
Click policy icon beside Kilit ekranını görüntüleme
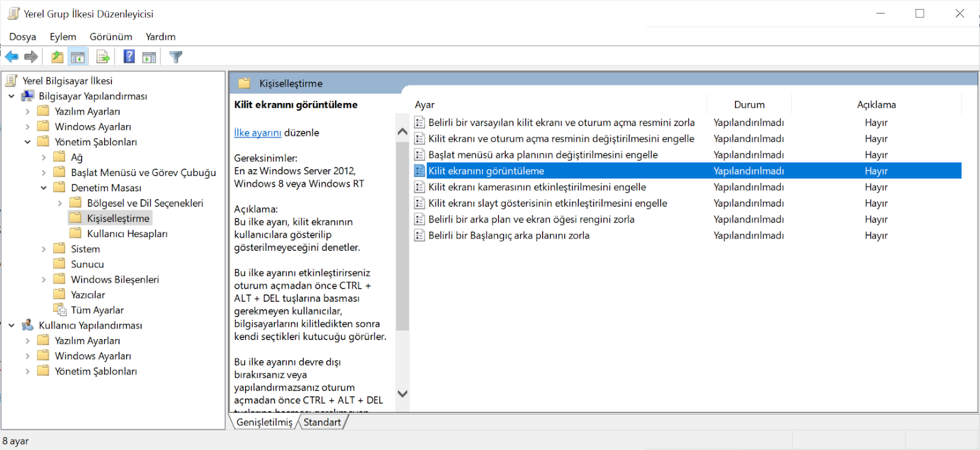tap(420, 170)
